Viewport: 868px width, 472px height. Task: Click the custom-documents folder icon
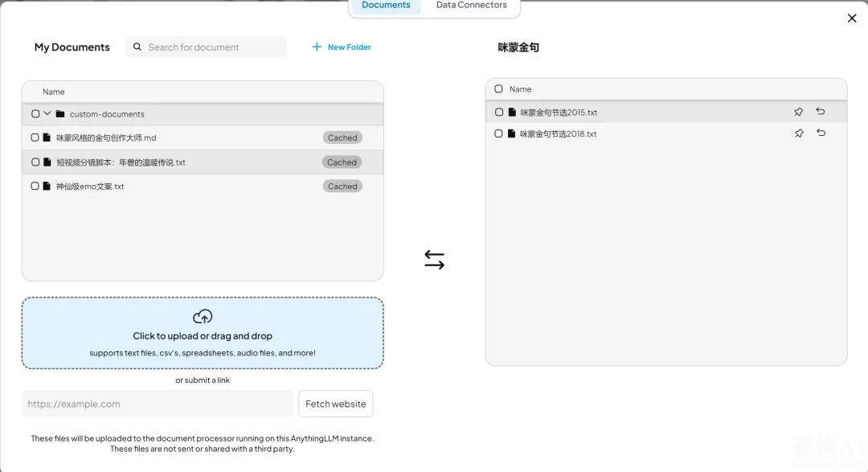click(60, 114)
